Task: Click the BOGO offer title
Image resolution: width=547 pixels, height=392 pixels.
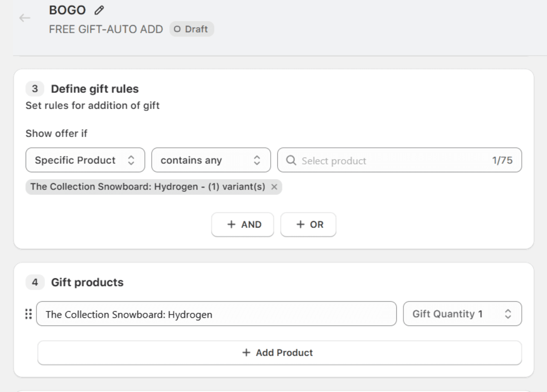Action: coord(67,10)
